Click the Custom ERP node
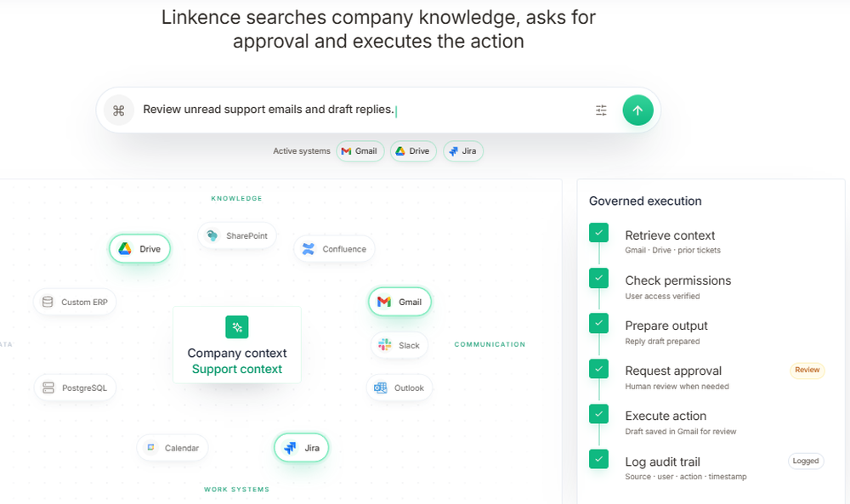The image size is (850, 504). coord(75,302)
